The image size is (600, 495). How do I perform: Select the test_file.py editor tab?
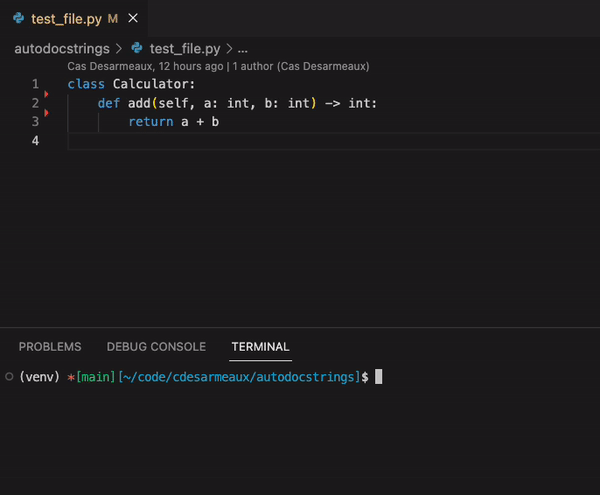(x=73, y=18)
